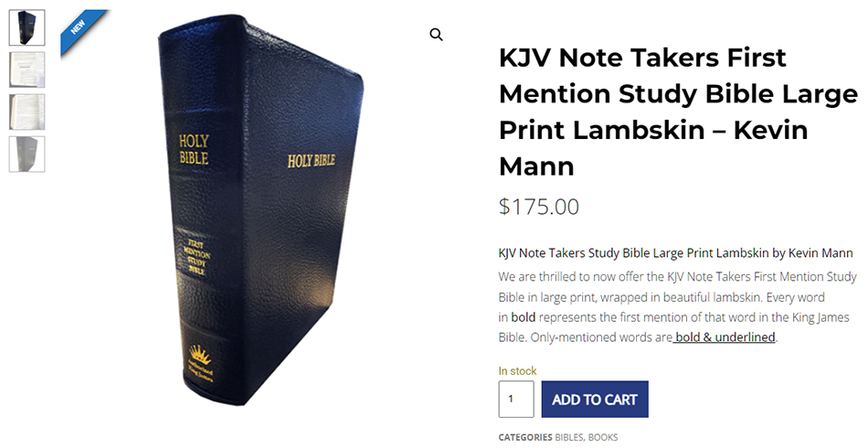Open the Books category link
868x448 pixels.
pyautogui.click(x=603, y=437)
